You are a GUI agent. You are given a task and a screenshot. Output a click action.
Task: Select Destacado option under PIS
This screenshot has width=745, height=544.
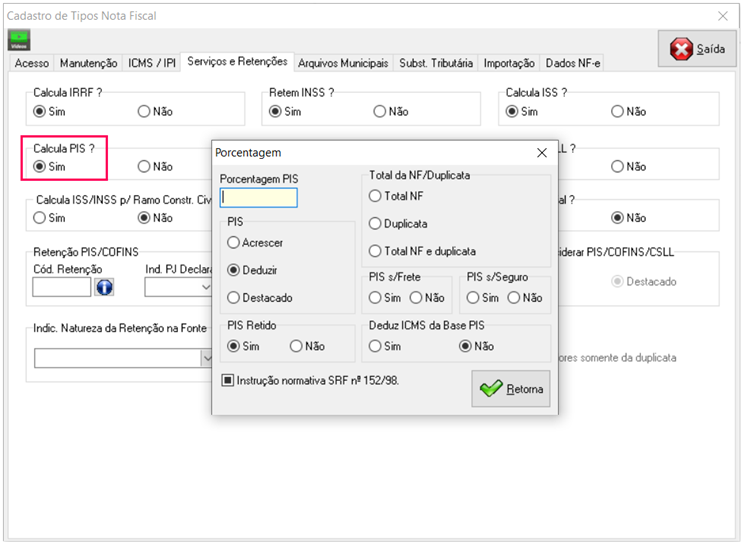click(234, 298)
